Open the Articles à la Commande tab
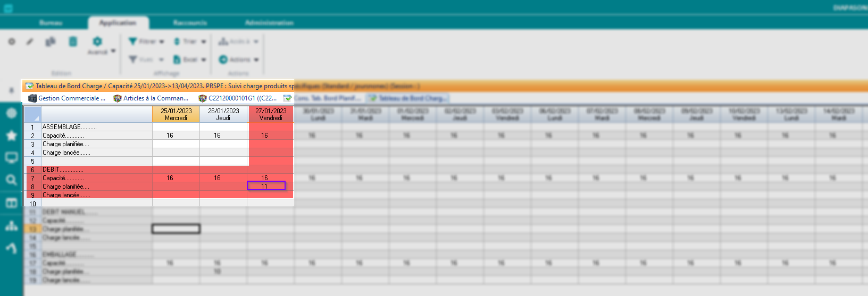Screen dimensions: 868x296 (151, 98)
